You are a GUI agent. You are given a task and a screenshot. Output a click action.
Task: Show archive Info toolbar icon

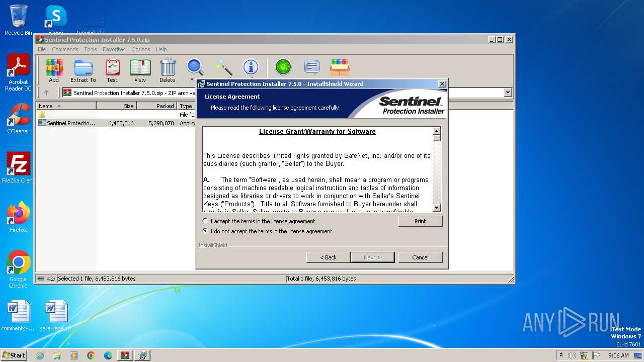point(251,67)
